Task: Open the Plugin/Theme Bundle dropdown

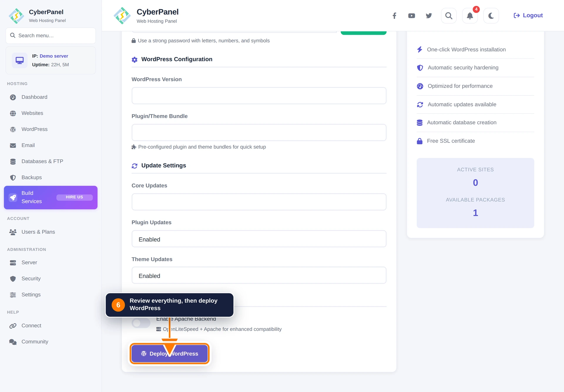Action: tap(259, 133)
